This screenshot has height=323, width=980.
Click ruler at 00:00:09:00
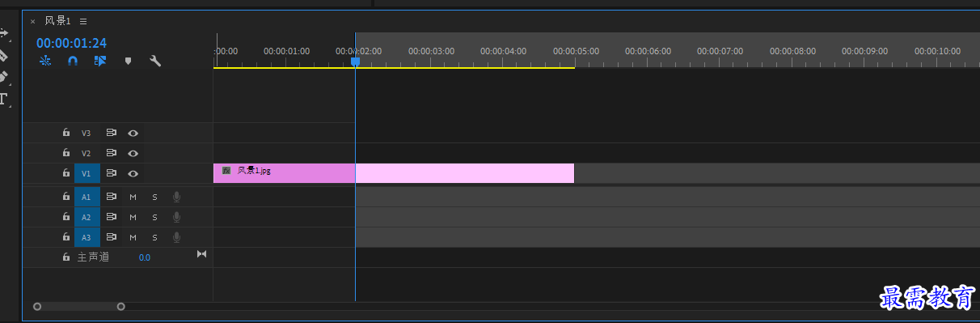tap(864, 51)
